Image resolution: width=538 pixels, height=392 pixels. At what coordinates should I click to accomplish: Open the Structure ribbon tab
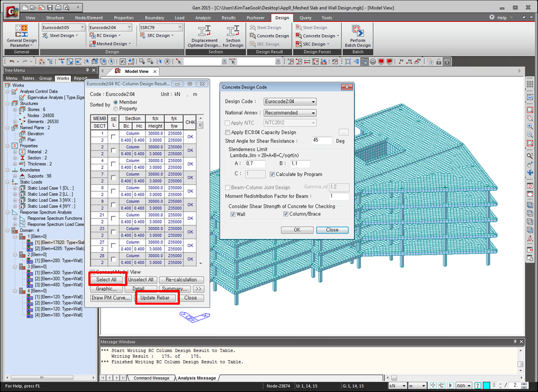[55, 18]
